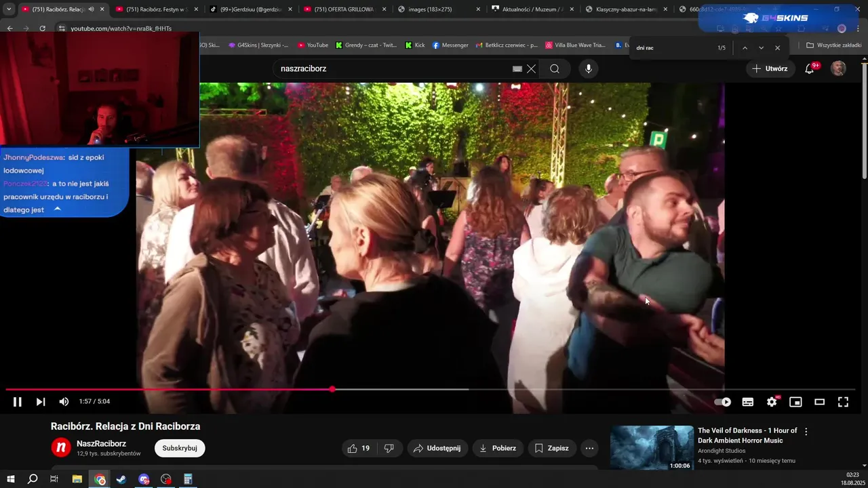Viewport: 868px width, 488px height.
Task: Open the on-screen keyboard icon in search
Action: coord(517,68)
